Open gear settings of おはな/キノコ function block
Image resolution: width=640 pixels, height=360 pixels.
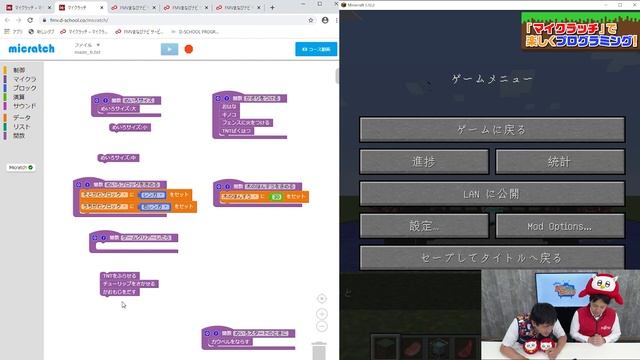[218, 98]
